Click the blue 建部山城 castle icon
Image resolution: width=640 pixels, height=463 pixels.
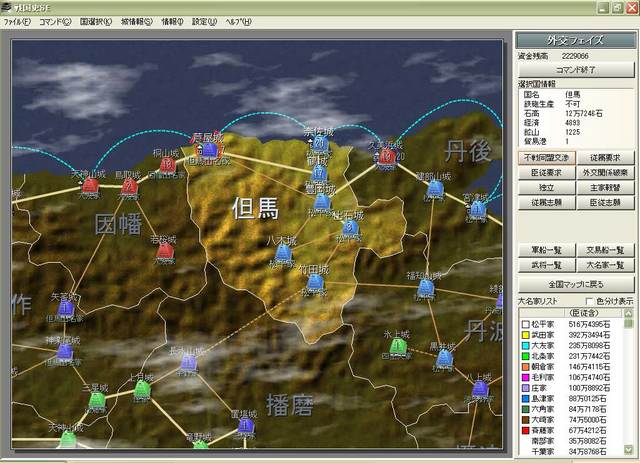tap(435, 189)
